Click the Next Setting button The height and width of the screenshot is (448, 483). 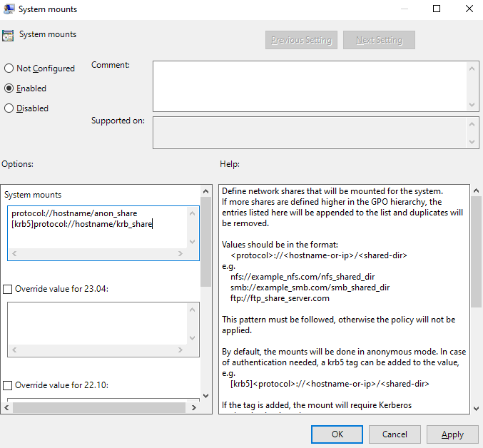[379, 40]
